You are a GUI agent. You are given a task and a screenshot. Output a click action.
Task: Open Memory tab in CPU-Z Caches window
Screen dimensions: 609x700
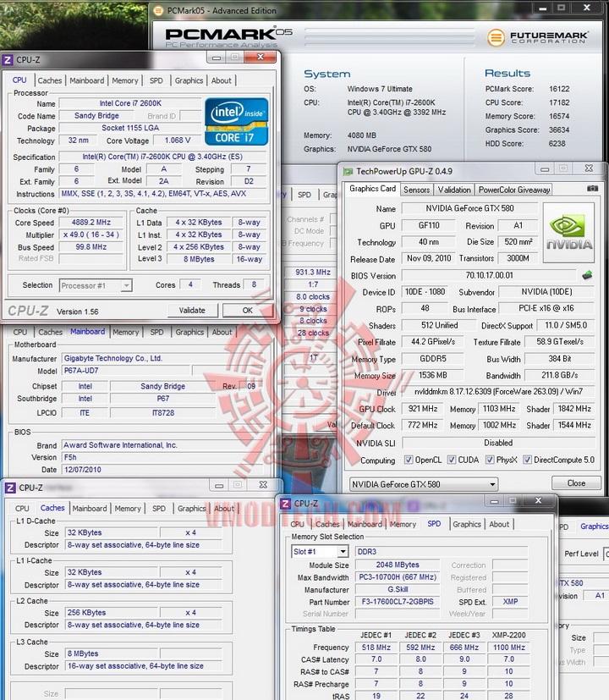click(128, 509)
